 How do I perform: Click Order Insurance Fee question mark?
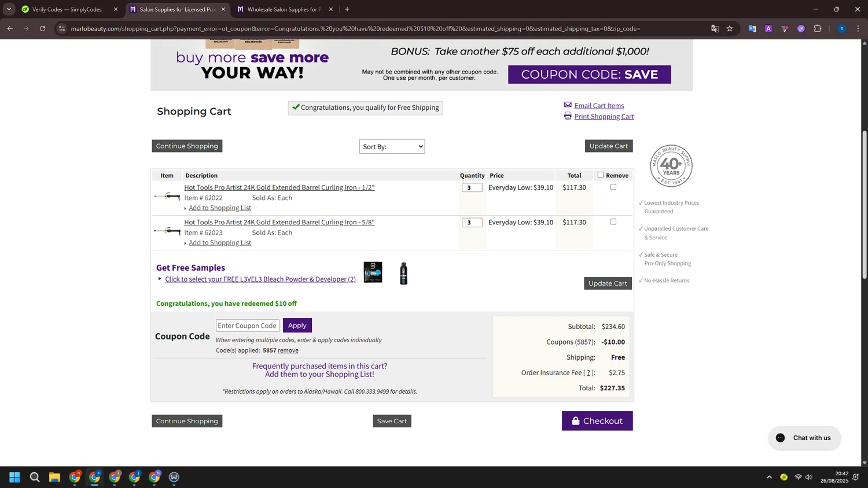(x=589, y=372)
